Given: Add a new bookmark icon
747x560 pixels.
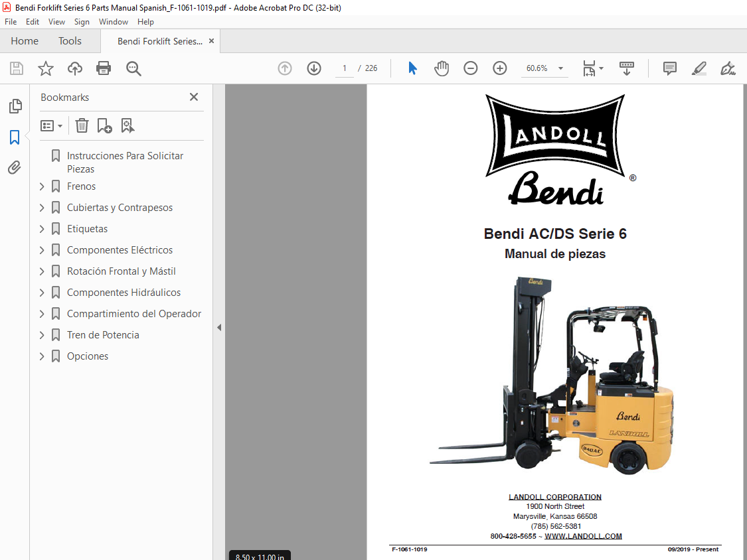Looking at the screenshot, I should click(104, 125).
